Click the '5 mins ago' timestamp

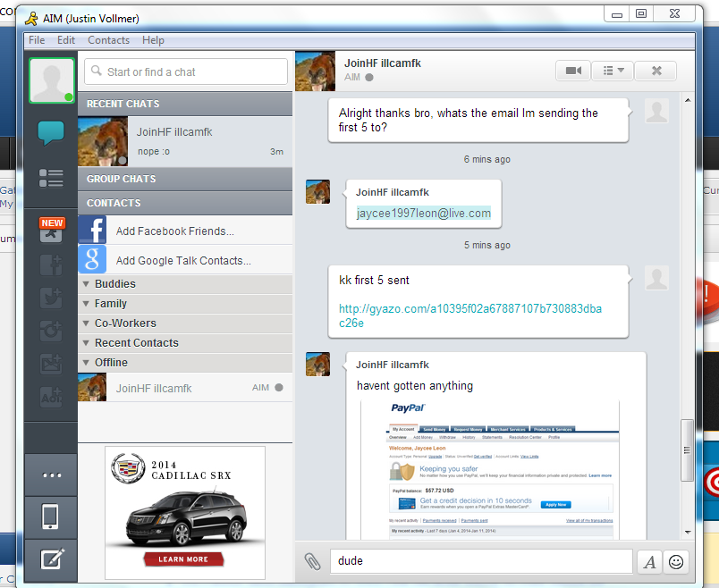(487, 245)
